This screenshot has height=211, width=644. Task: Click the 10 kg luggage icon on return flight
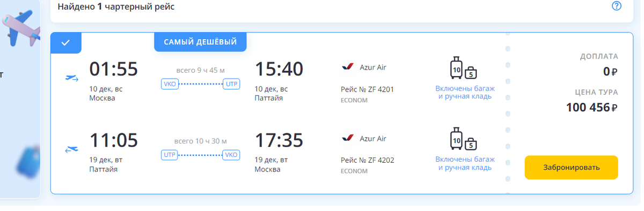tap(456, 139)
